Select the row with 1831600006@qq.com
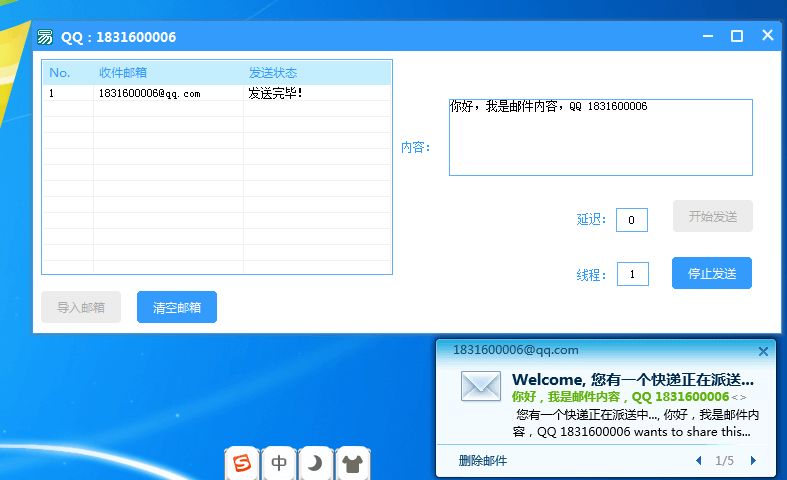787x480 pixels. [x=217, y=93]
